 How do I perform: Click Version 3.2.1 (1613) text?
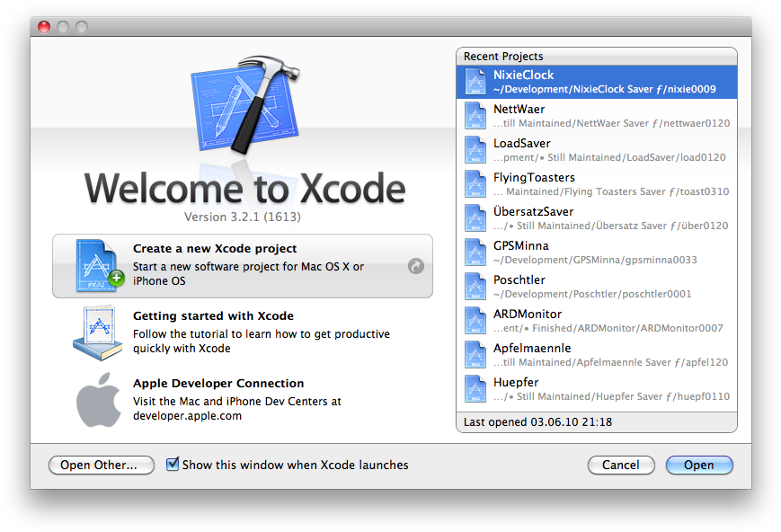click(243, 217)
